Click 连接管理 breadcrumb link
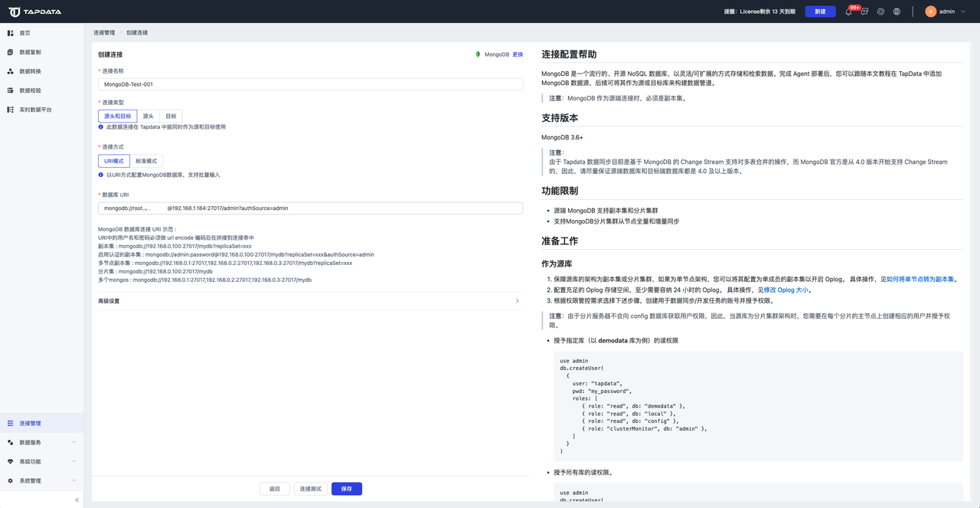This screenshot has height=508, width=980. coord(104,33)
